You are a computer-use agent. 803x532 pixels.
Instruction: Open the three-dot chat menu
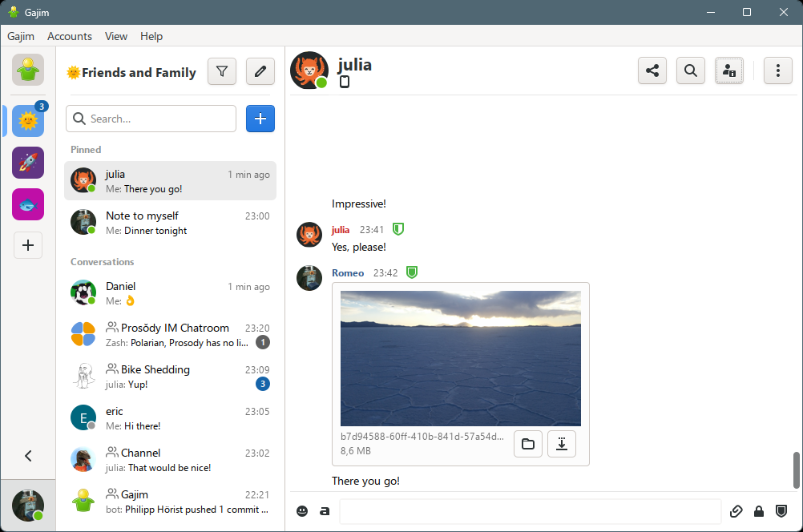777,71
